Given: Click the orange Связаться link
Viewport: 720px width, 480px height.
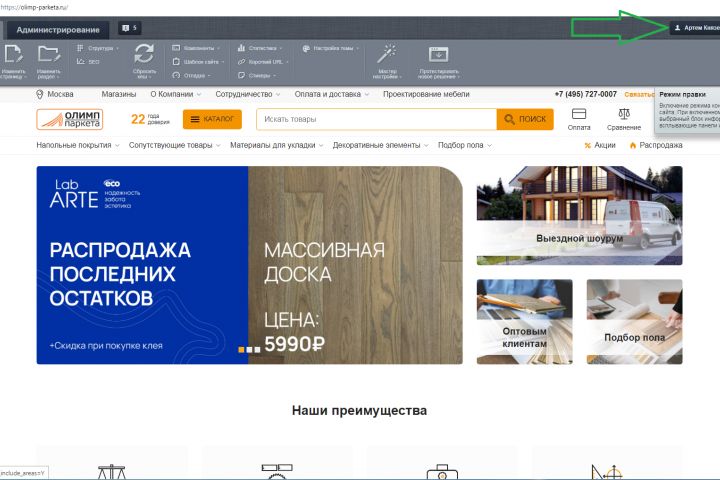Looking at the screenshot, I should click(x=640, y=94).
